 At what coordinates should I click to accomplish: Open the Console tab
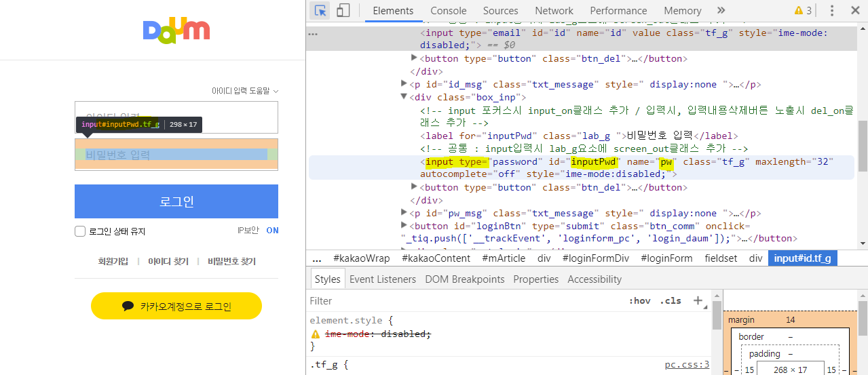click(449, 10)
